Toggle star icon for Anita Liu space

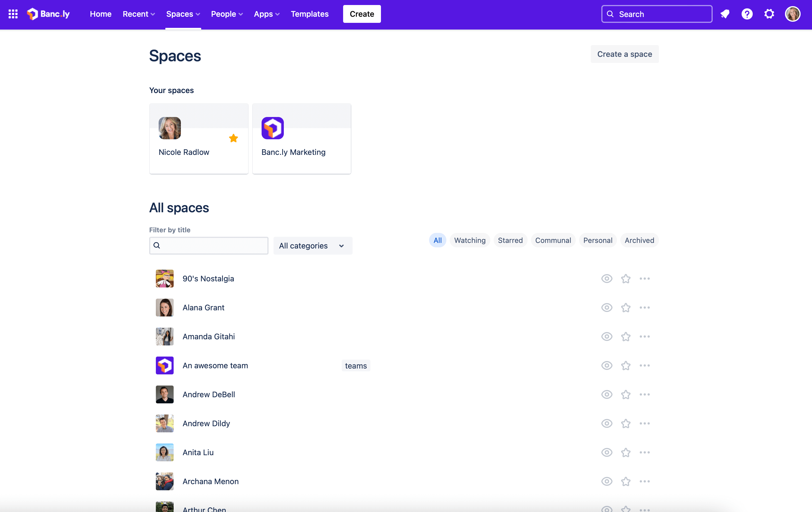[625, 452]
